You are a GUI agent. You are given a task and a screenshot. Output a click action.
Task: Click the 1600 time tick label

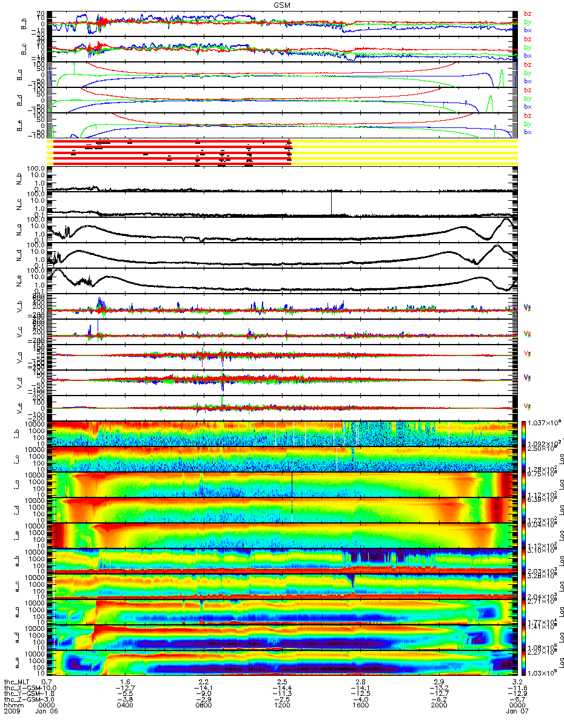tap(360, 706)
